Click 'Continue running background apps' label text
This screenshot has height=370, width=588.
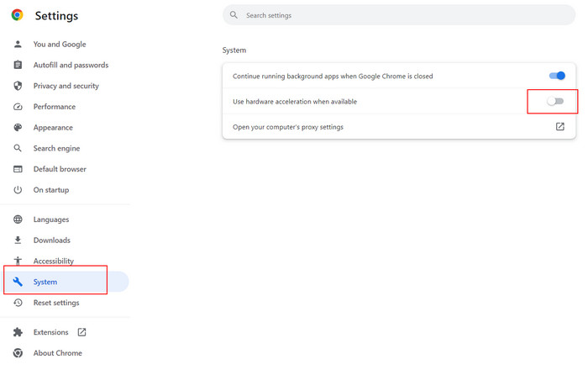(x=333, y=77)
